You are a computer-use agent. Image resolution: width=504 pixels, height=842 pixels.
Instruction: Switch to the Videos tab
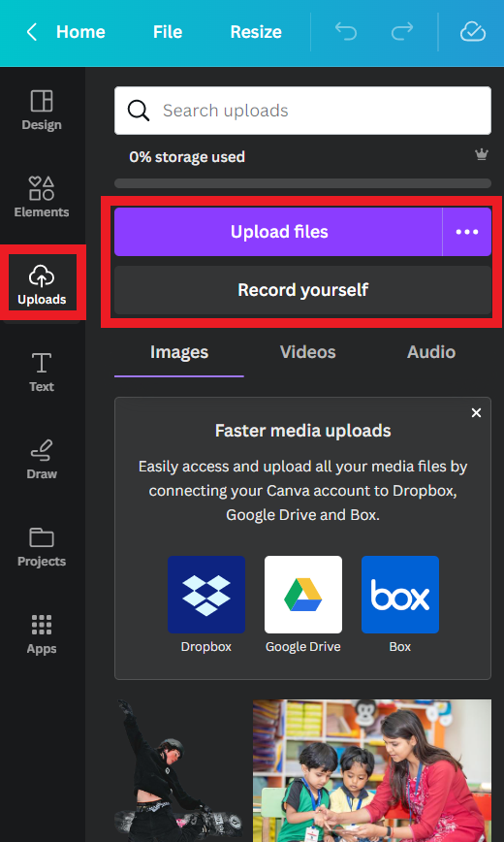pos(308,352)
